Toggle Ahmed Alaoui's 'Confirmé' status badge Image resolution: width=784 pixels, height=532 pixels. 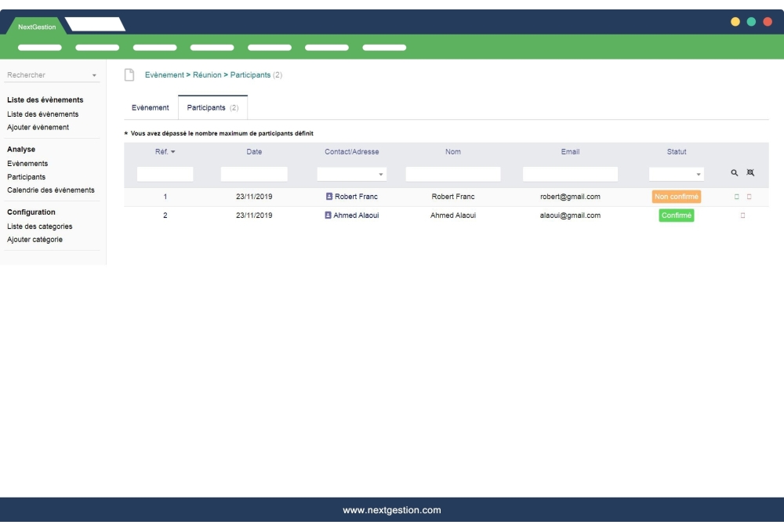pyautogui.click(x=676, y=215)
